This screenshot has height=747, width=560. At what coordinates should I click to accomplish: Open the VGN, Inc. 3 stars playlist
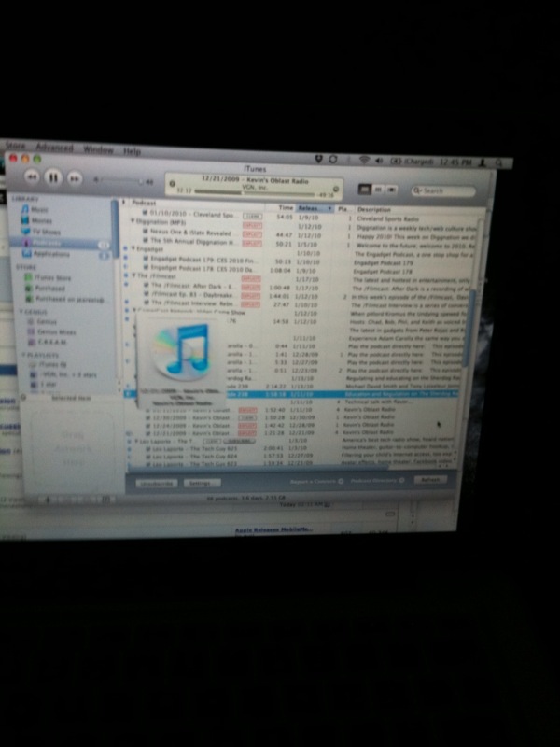(x=63, y=374)
